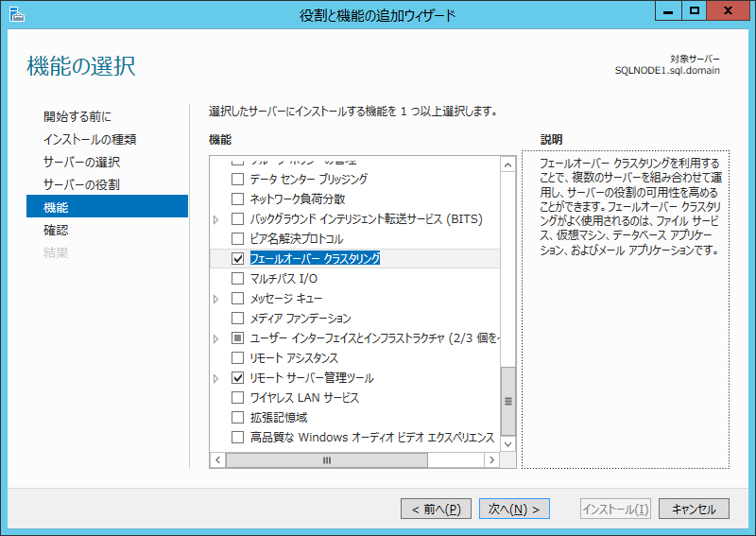This screenshot has width=756, height=536.
Task: Enable the ネットワーク負荷分散 checkbox
Action: (238, 199)
